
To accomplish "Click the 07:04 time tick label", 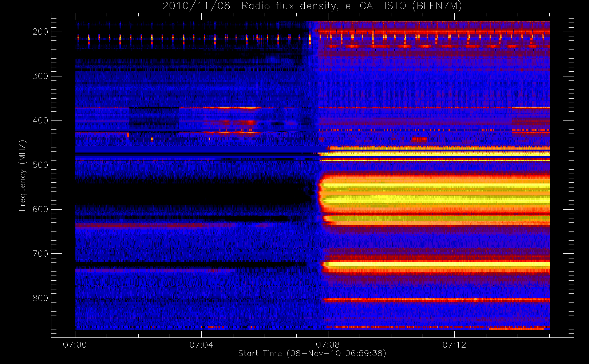I will point(201,345).
